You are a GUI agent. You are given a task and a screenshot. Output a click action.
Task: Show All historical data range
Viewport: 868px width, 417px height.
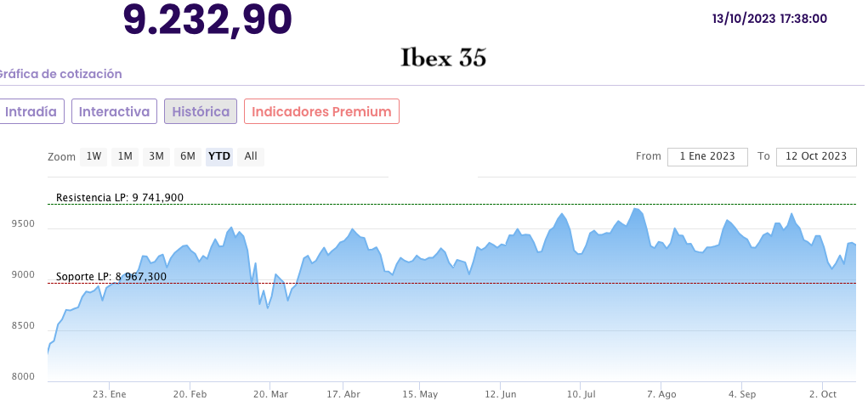pyautogui.click(x=251, y=156)
